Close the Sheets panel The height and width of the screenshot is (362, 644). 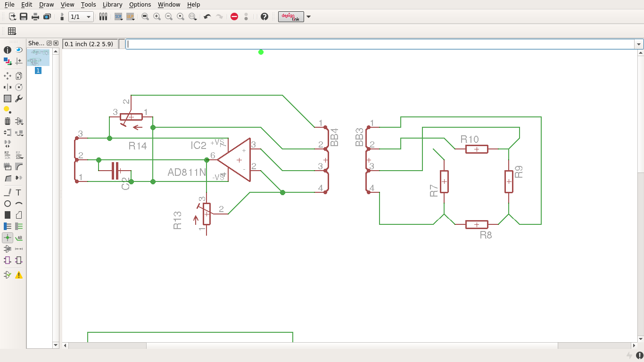coord(56,43)
